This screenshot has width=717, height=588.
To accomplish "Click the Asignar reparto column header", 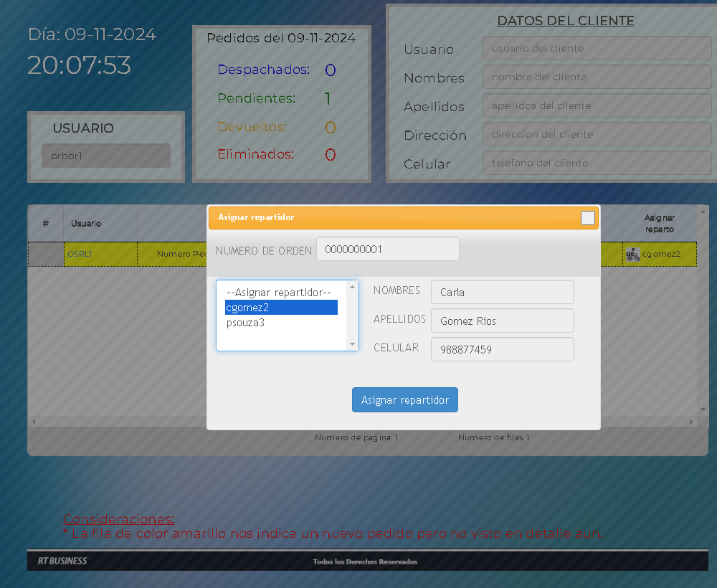I will [659, 224].
